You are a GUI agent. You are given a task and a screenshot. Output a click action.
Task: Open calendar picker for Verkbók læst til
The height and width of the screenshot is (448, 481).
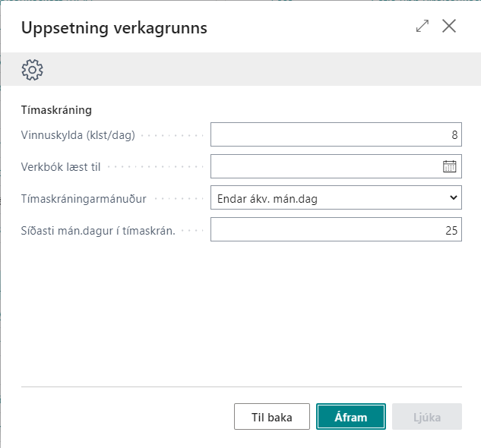click(449, 167)
